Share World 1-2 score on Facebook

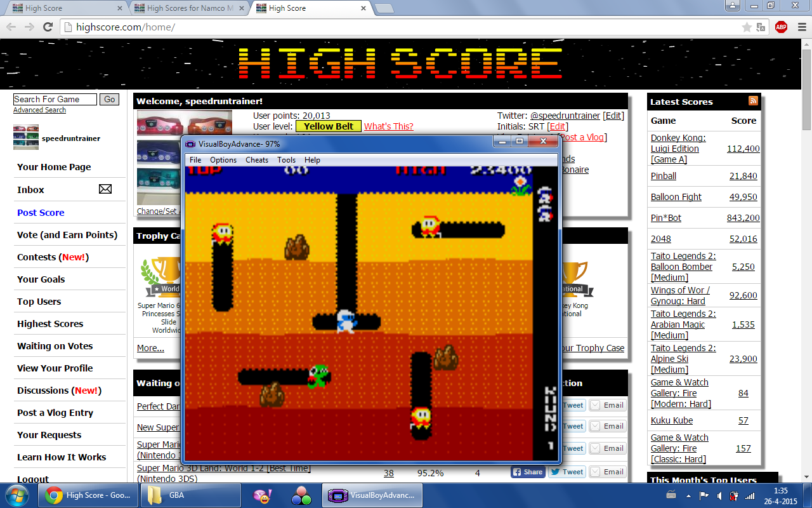point(528,472)
